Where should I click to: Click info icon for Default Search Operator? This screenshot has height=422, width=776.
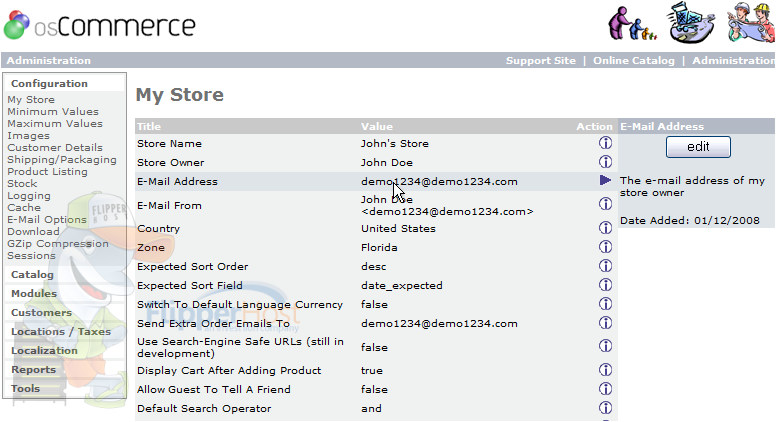tap(605, 408)
